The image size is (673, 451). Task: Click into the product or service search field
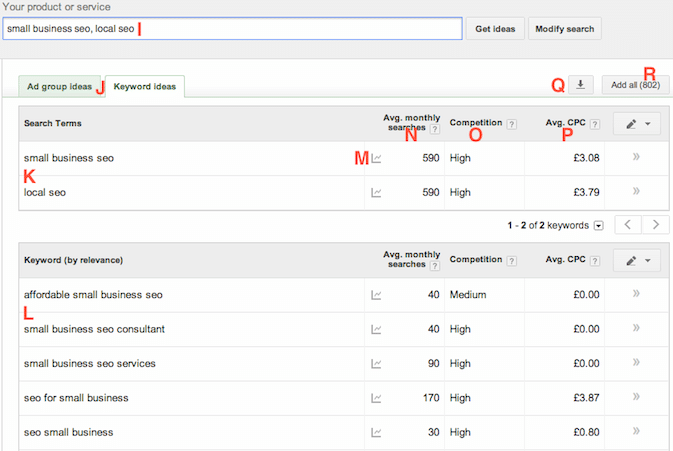(x=232, y=29)
